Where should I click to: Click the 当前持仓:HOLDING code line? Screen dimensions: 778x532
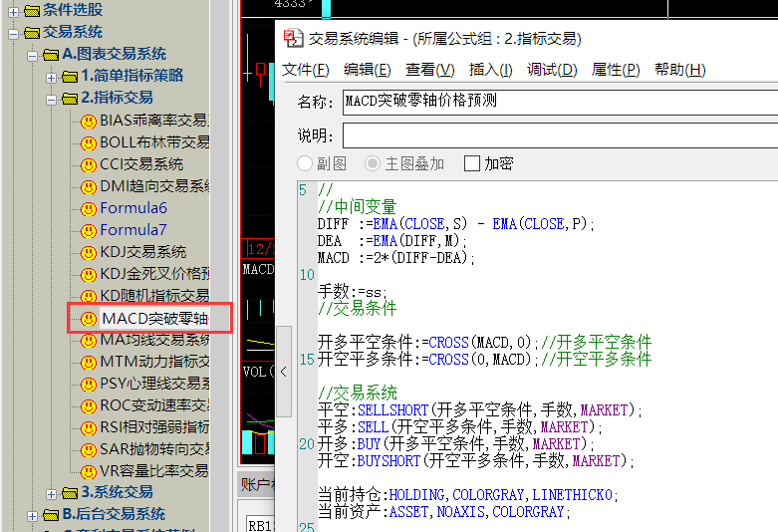467,495
